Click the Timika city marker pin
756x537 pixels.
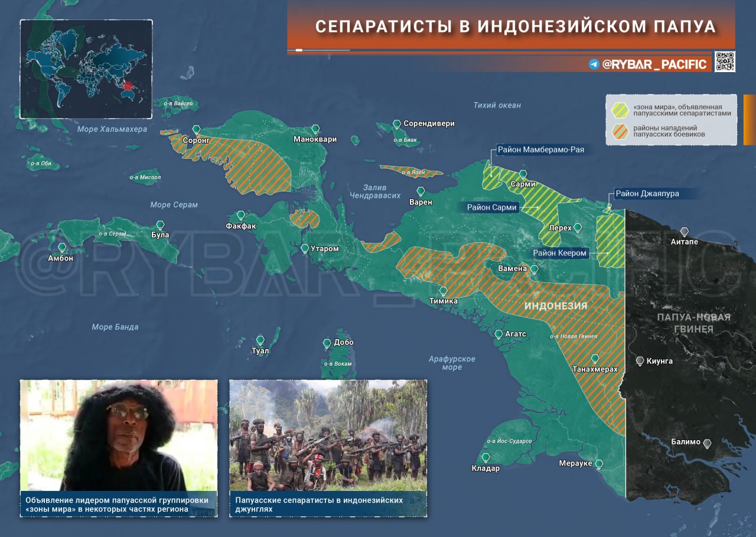443,291
